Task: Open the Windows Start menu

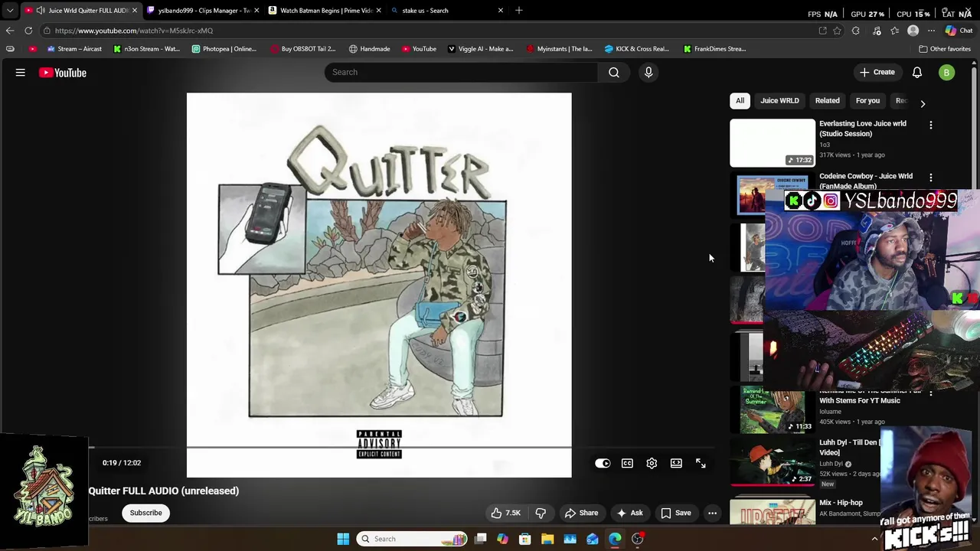Action: point(343,539)
